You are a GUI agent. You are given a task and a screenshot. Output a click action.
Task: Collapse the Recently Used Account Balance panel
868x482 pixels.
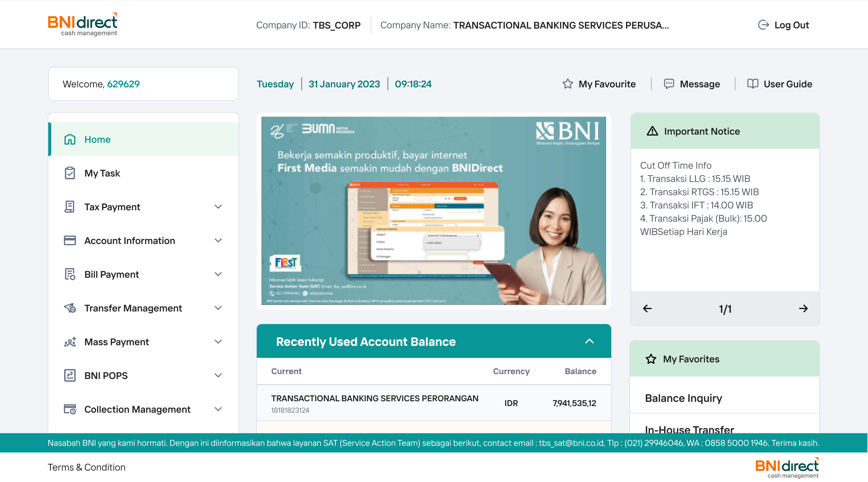[x=590, y=341]
